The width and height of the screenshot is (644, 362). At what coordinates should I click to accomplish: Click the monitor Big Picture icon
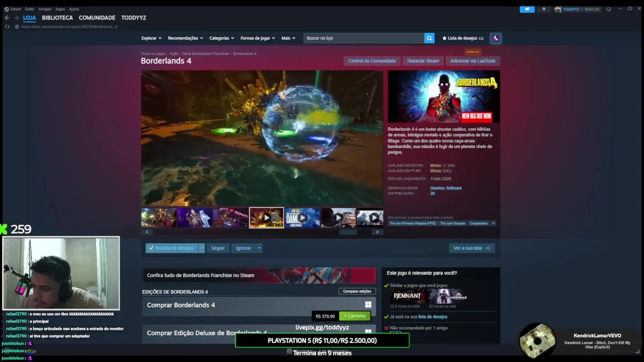point(609,9)
